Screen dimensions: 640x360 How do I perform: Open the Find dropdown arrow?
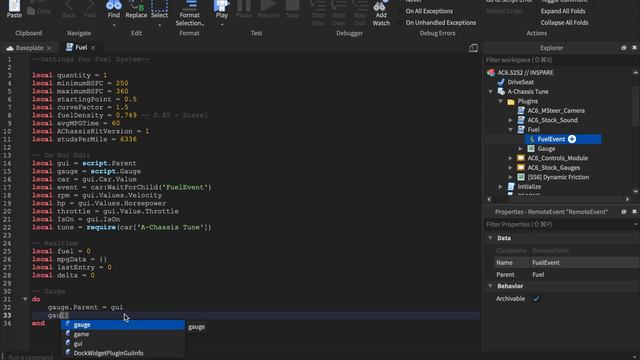[x=114, y=25]
